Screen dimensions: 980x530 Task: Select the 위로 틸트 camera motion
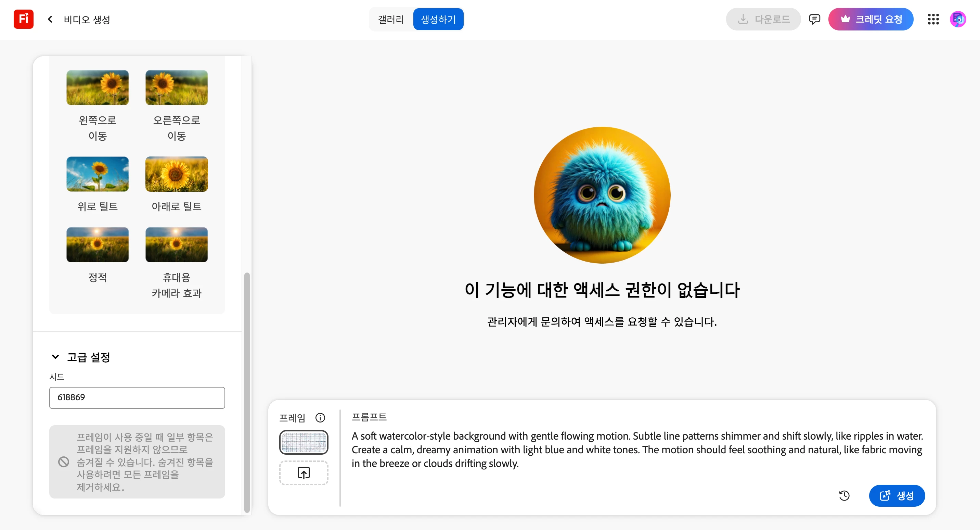98,174
